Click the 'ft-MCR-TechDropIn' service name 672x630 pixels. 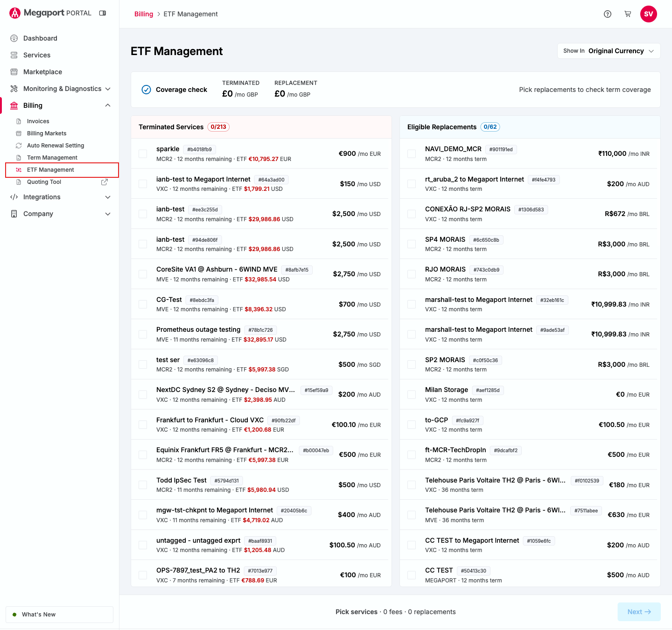click(x=455, y=450)
